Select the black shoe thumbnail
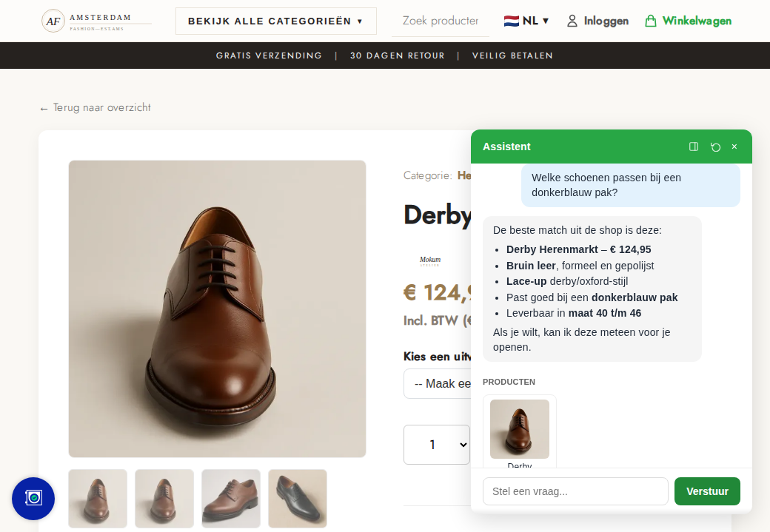The width and height of the screenshot is (770, 532). tap(298, 499)
